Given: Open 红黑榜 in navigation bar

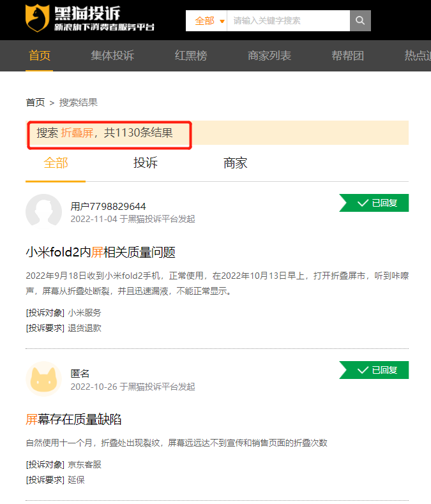Looking at the screenshot, I should click(x=191, y=56).
